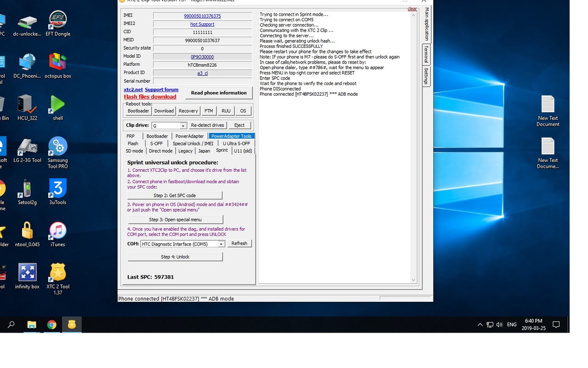
Task: Click the Serial number field
Action: coord(202,81)
